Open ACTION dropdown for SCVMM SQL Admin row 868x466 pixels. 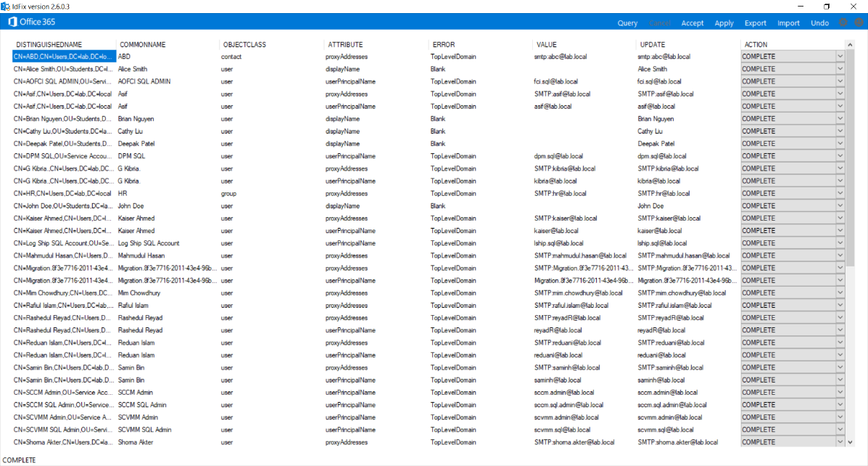pyautogui.click(x=840, y=430)
